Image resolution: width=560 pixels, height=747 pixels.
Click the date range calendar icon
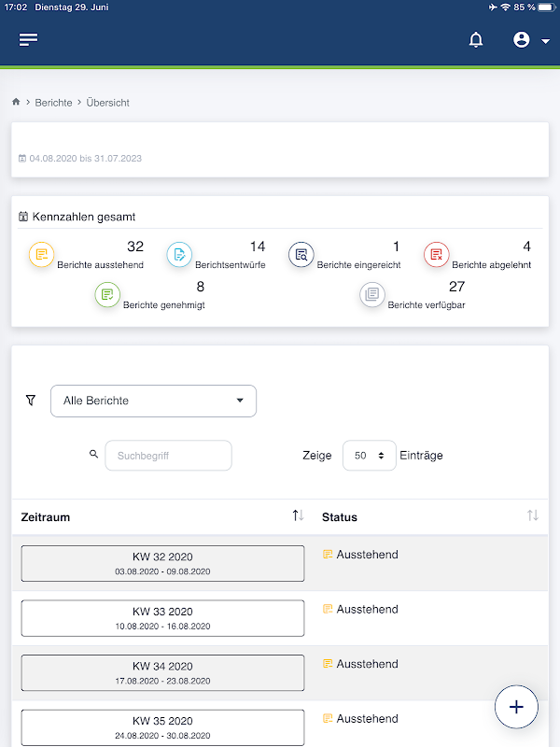point(22,159)
